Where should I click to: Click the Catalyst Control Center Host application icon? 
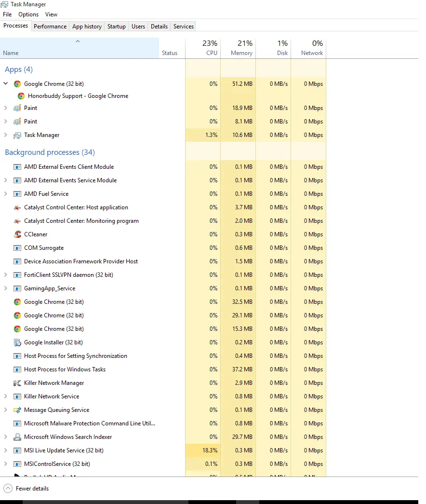coord(17,208)
